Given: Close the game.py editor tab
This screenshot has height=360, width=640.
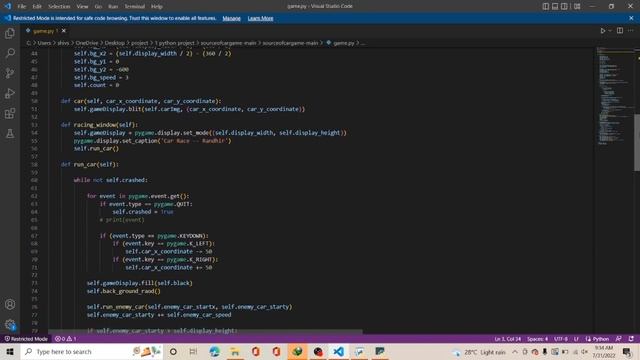Looking at the screenshot, I should click(x=64, y=31).
